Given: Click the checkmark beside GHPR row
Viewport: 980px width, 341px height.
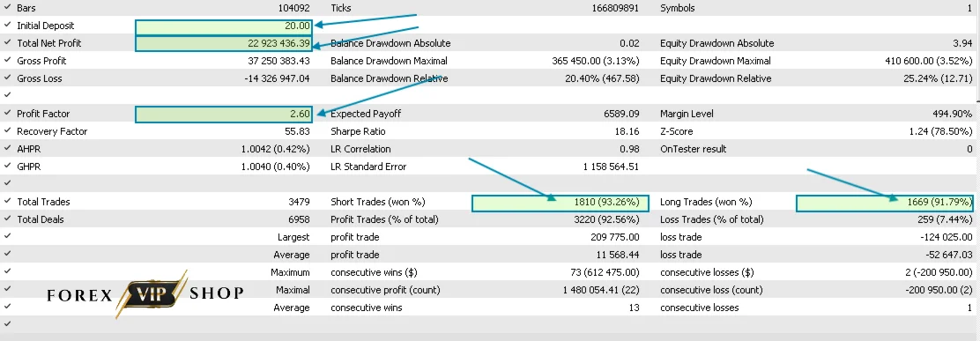Looking at the screenshot, I should [x=7, y=167].
